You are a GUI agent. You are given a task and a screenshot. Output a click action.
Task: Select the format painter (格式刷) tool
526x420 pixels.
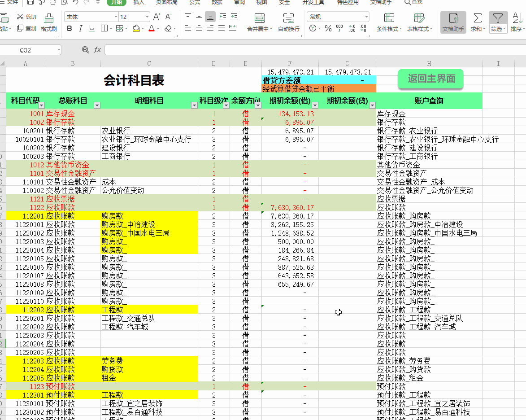(x=48, y=22)
